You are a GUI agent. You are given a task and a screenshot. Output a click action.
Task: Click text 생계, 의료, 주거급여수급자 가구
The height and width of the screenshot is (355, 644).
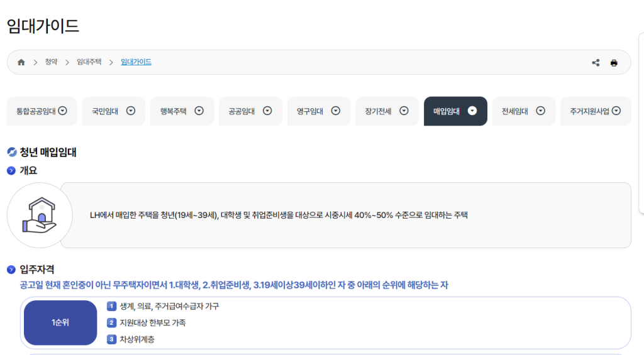(169, 306)
